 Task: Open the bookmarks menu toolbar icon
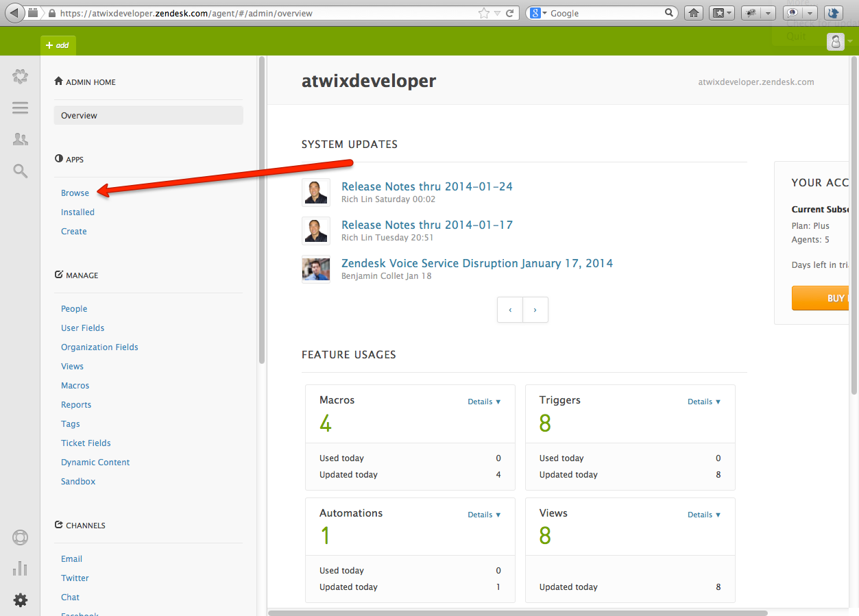722,13
